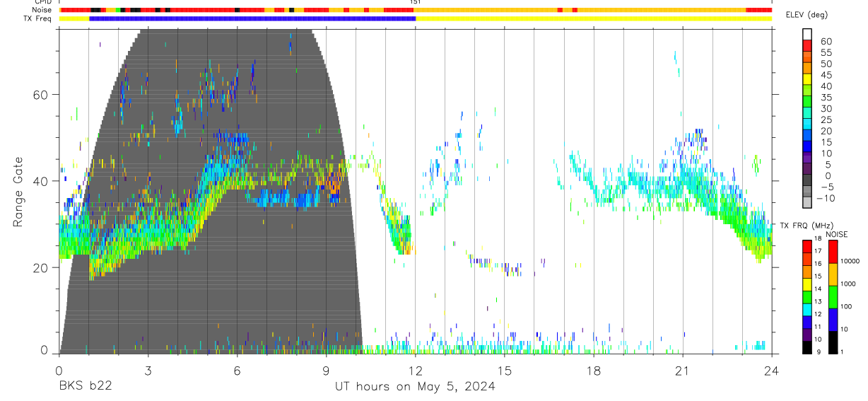Click the Noise label at top left

42,10
